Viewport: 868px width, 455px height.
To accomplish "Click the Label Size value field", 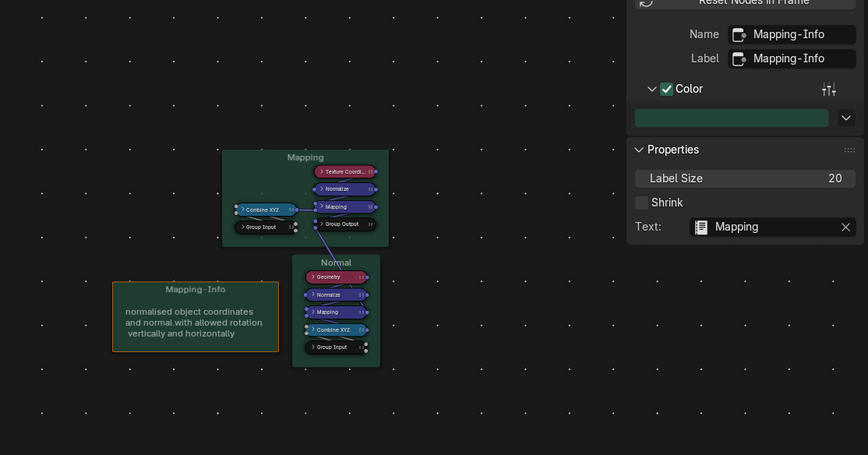I will pyautogui.click(x=745, y=178).
